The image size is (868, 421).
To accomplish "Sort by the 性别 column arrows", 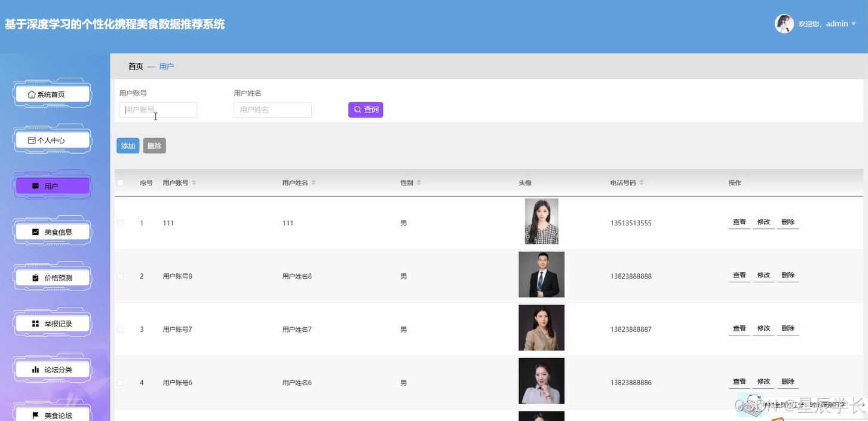I will coord(419,183).
